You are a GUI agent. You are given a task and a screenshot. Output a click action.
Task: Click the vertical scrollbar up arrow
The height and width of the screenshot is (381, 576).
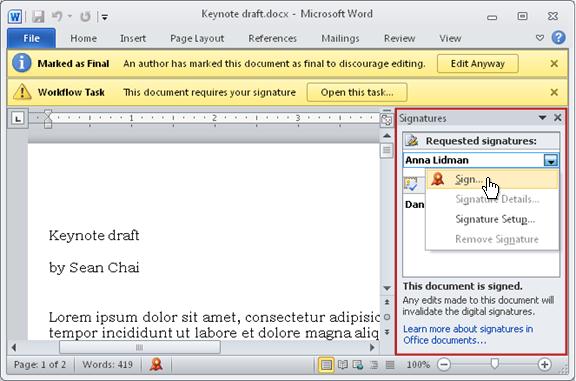[387, 136]
